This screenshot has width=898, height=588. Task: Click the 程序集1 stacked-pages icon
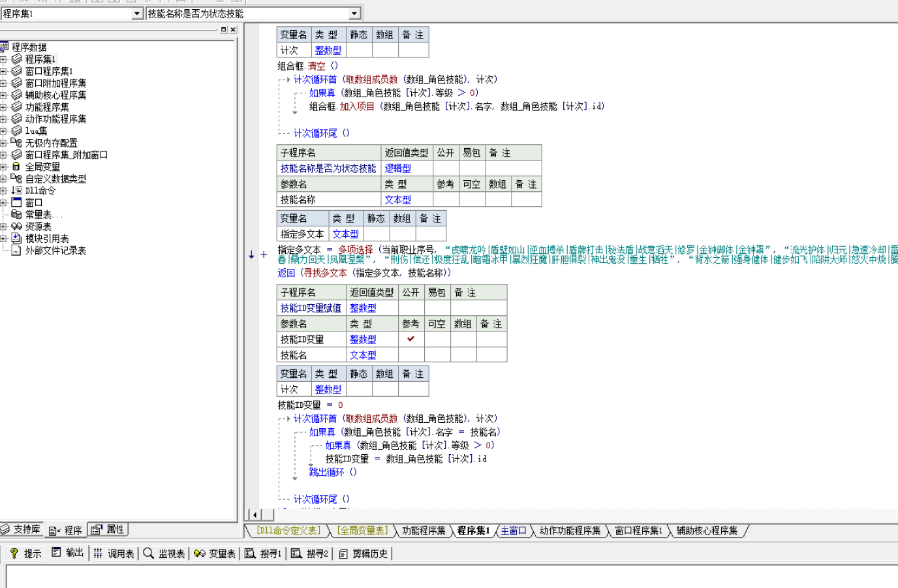point(17,59)
